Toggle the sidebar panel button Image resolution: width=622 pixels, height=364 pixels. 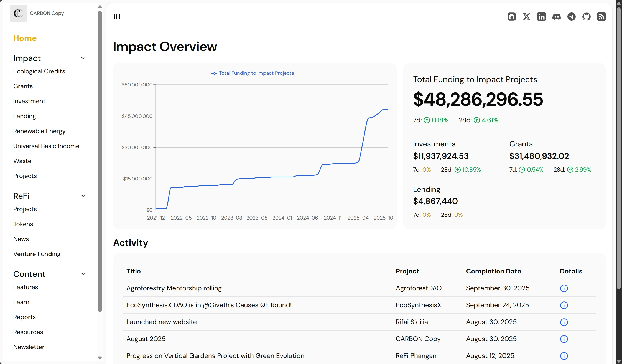(x=117, y=17)
